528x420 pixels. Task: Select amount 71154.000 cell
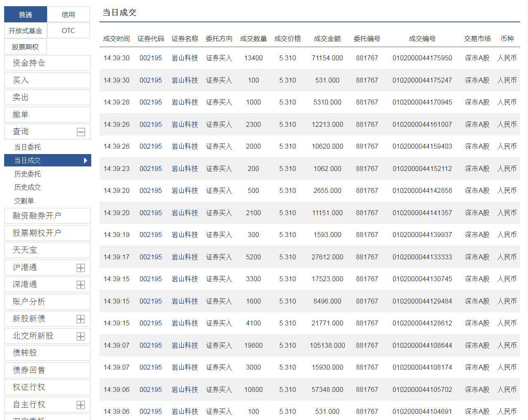click(x=327, y=58)
